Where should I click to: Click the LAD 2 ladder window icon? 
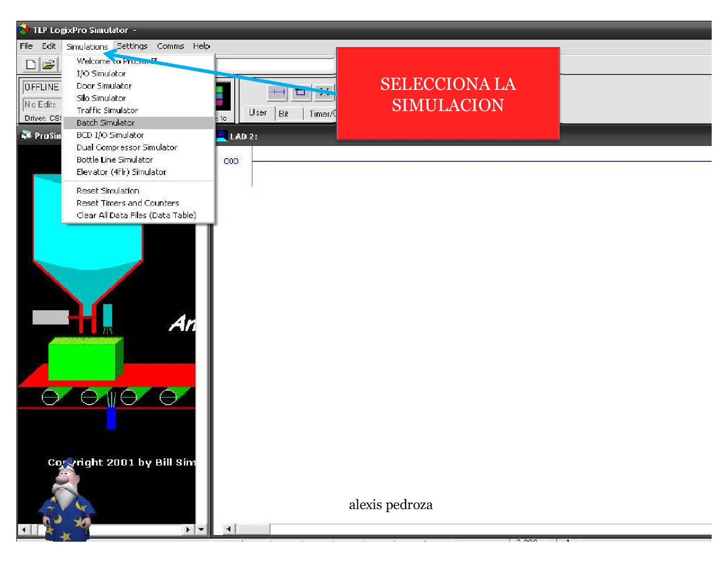222,135
